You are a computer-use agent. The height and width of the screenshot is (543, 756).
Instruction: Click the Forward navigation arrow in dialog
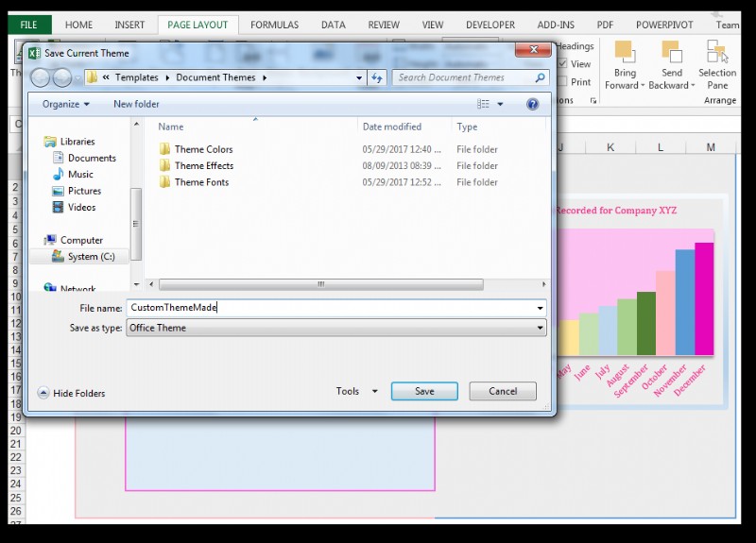[62, 77]
